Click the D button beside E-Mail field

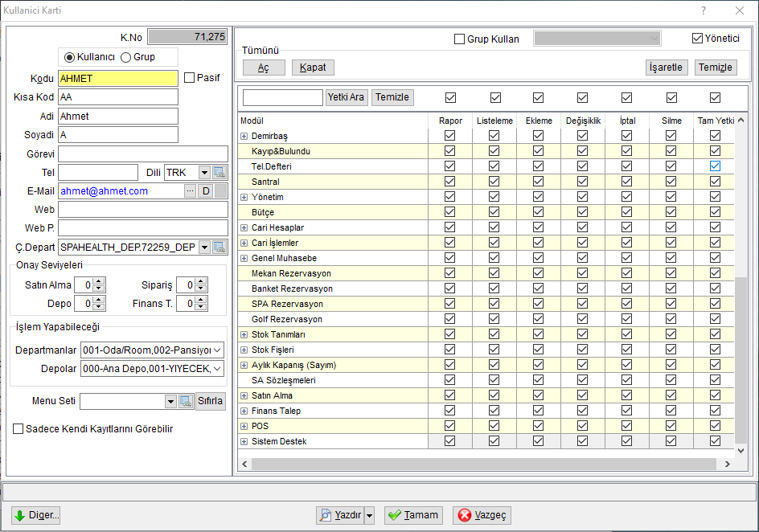(206, 191)
